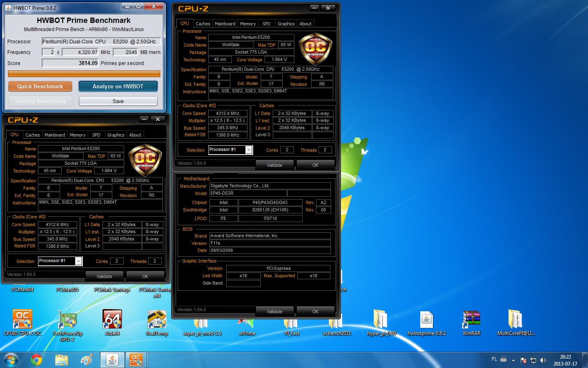Click the BIOS Version value F11e
The image size is (588, 368).
[x=270, y=243]
